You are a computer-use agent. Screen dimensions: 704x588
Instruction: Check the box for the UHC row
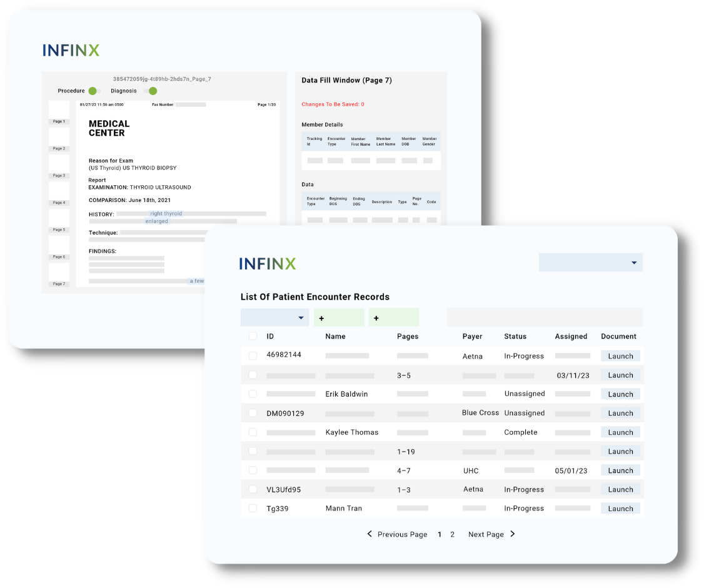[x=253, y=470]
